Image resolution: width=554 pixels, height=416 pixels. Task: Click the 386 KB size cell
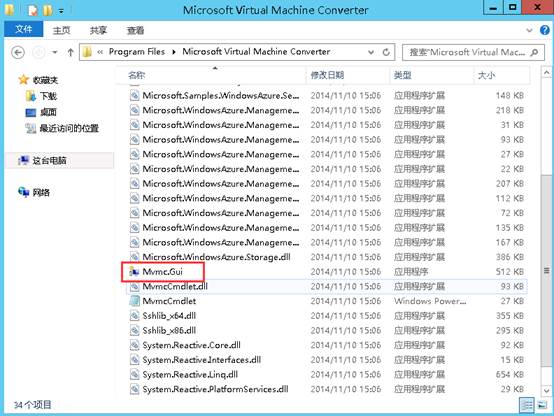point(509,257)
